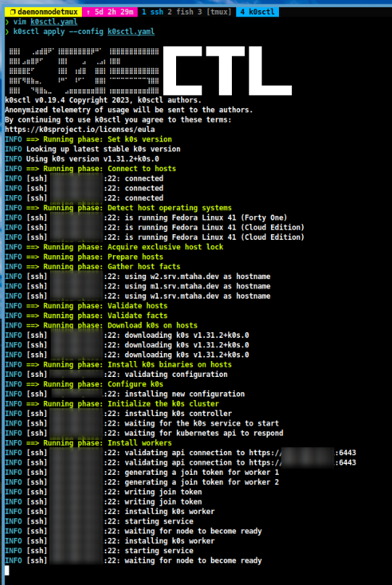
Task: Switch to tmux window 1 ssh
Action: point(153,12)
